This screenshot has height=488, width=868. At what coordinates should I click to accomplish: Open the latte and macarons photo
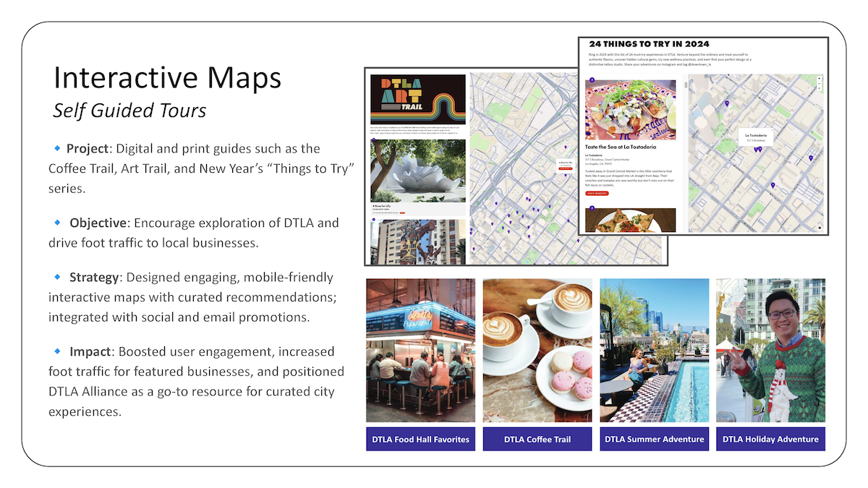(x=537, y=351)
